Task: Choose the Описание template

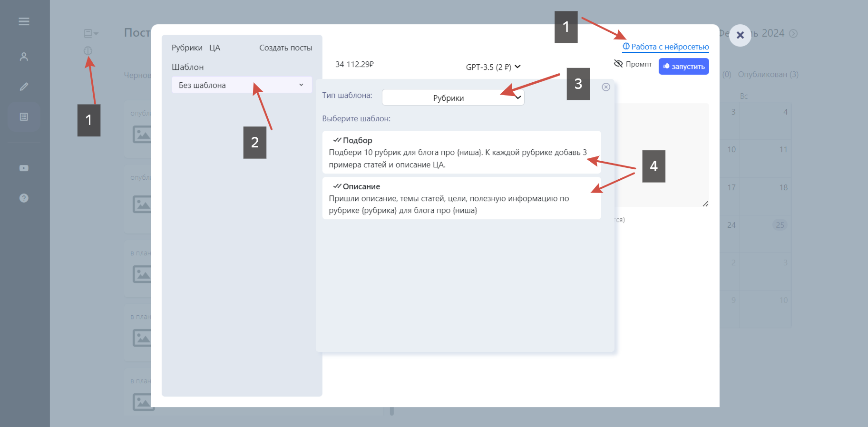Action: pos(461,198)
